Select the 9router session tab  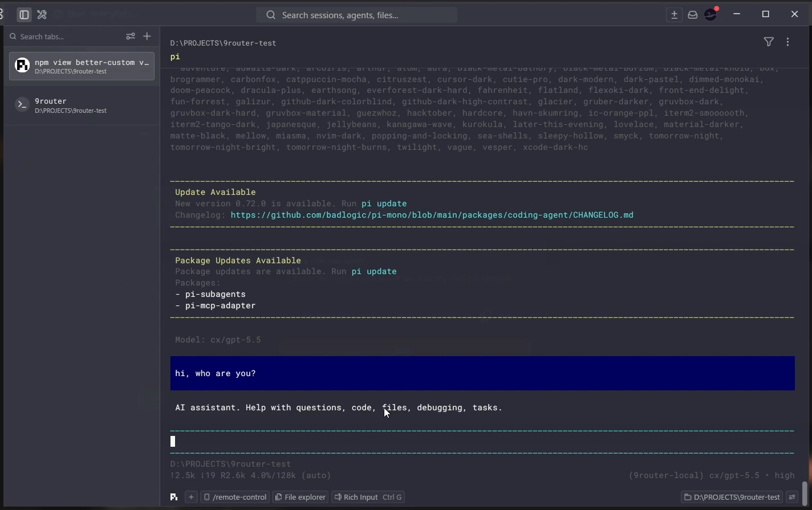click(82, 105)
